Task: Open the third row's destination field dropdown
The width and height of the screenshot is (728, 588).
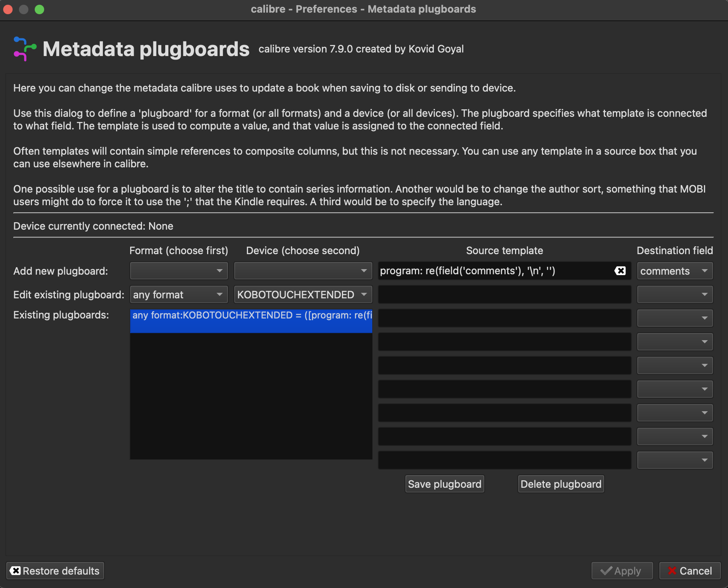Action: [x=675, y=318]
